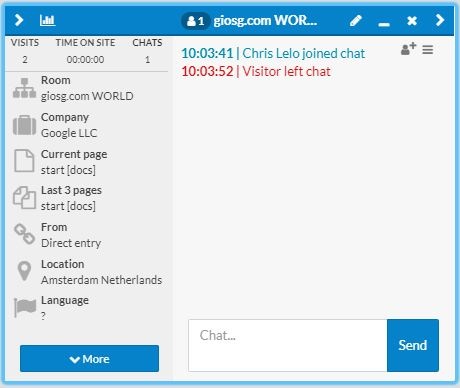The height and width of the screenshot is (388, 460).
Task: Open the statistics bar chart icon
Action: tap(47, 20)
